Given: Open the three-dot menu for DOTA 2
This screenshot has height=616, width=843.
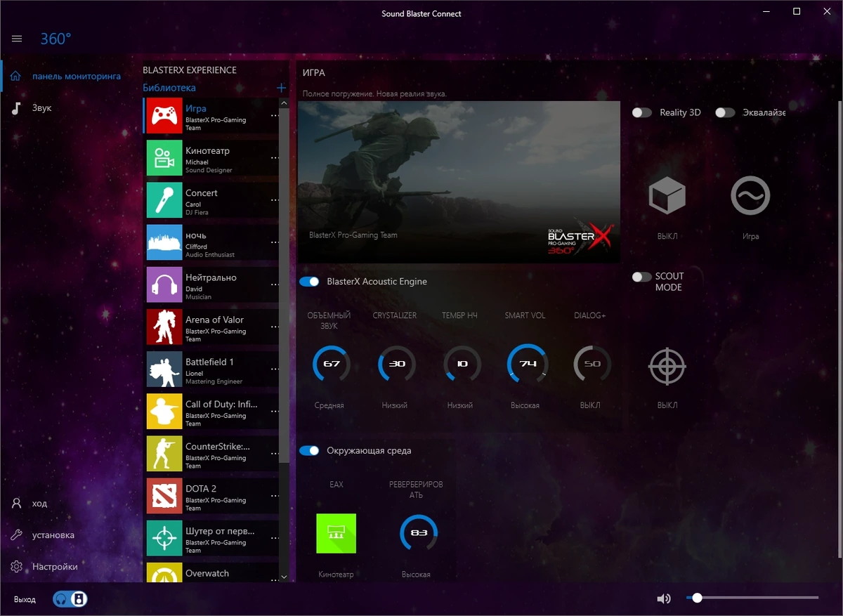Looking at the screenshot, I should (275, 496).
